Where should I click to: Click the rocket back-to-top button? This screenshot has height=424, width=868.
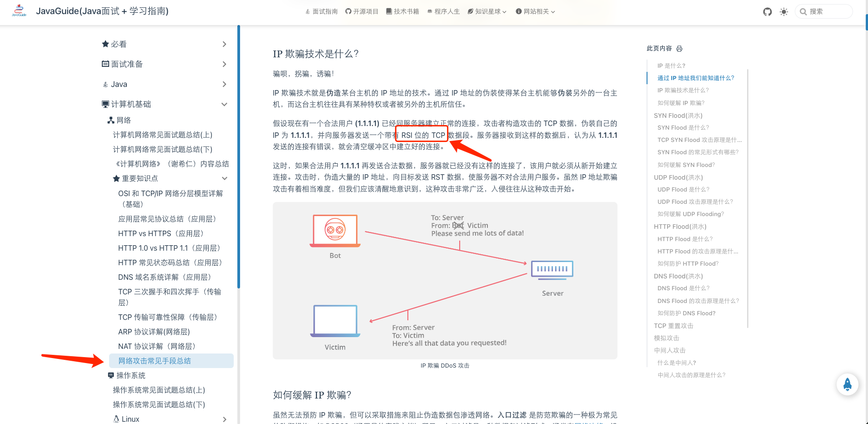(847, 384)
